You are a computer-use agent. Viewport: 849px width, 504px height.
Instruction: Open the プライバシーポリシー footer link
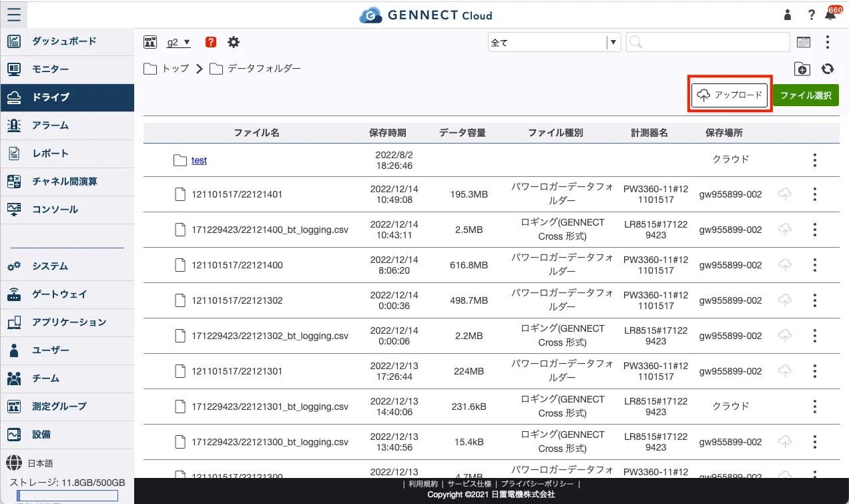(539, 484)
